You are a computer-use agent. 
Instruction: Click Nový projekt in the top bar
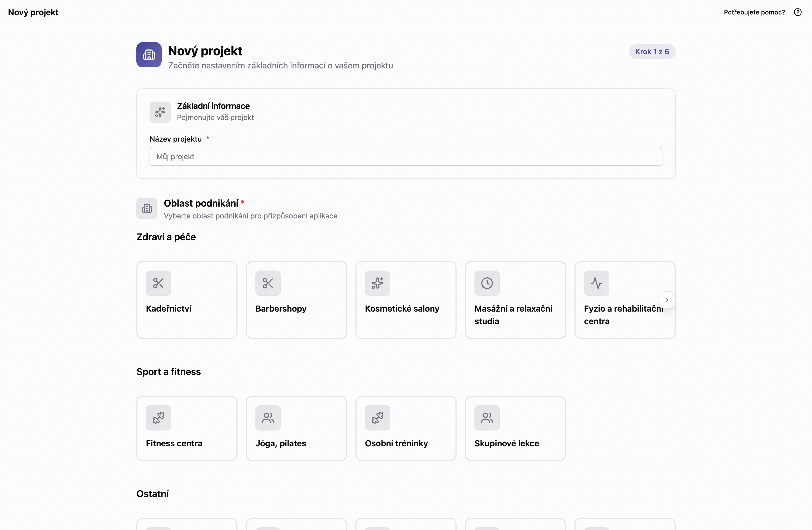(x=33, y=12)
